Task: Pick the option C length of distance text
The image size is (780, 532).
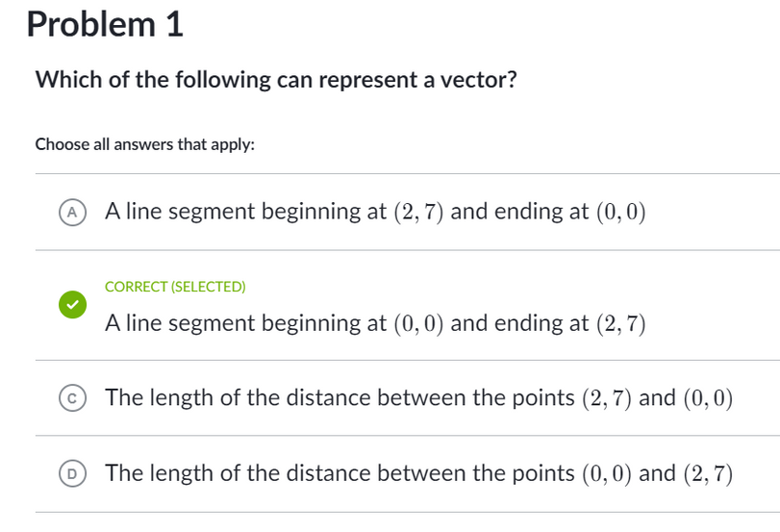Action: tap(418, 398)
